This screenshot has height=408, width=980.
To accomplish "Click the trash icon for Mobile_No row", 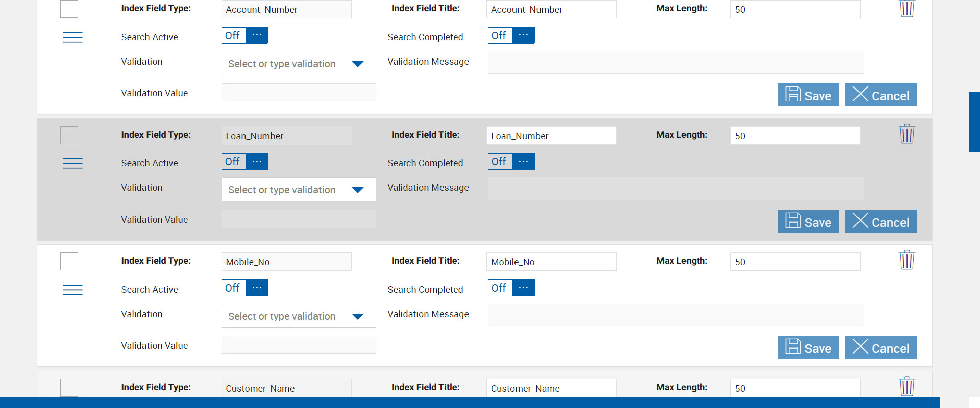I will [906, 260].
